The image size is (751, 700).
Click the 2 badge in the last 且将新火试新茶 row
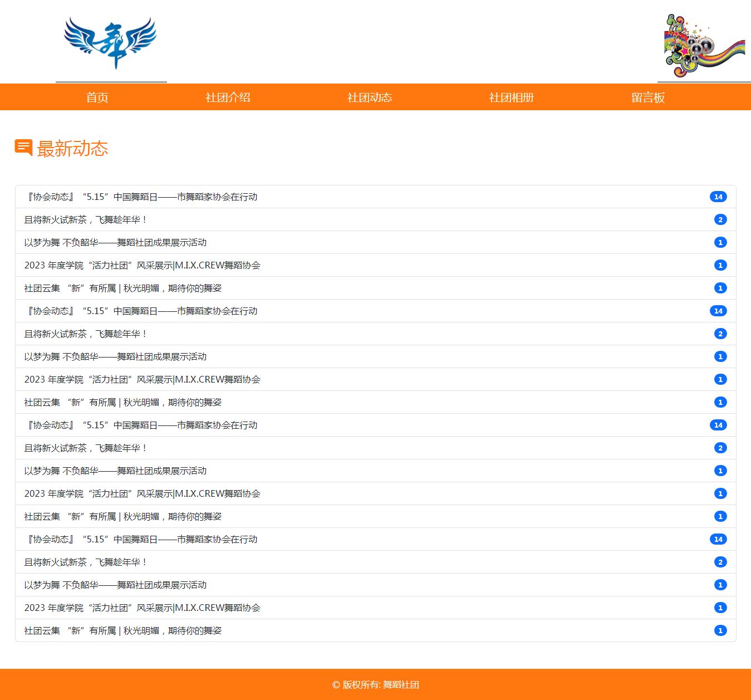click(720, 562)
